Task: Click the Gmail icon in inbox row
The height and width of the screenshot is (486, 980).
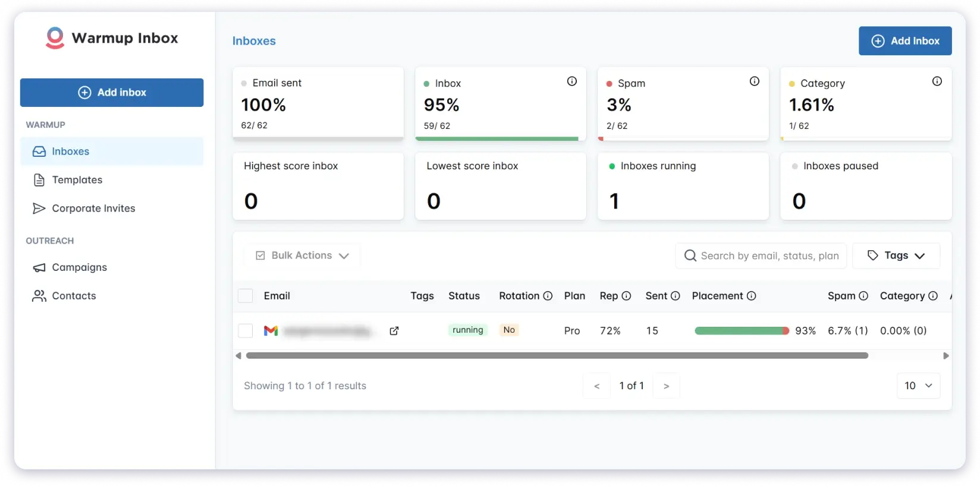Action: [x=271, y=330]
